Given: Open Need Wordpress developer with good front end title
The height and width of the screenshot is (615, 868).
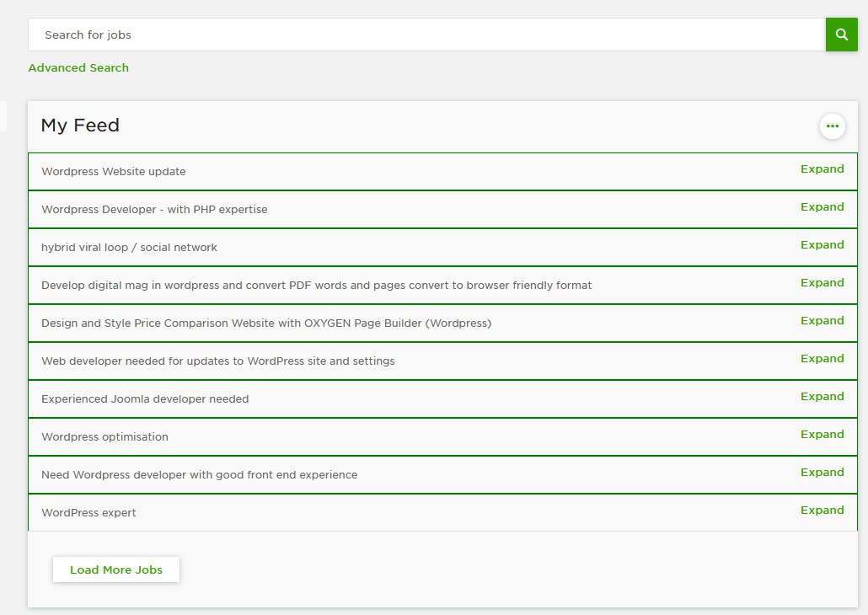Looking at the screenshot, I should tap(199, 475).
